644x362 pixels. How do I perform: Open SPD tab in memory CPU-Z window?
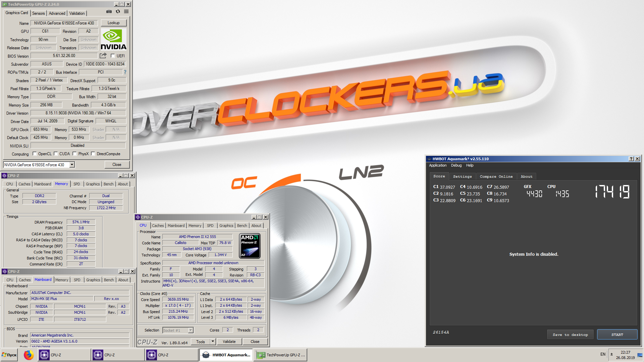point(76,184)
